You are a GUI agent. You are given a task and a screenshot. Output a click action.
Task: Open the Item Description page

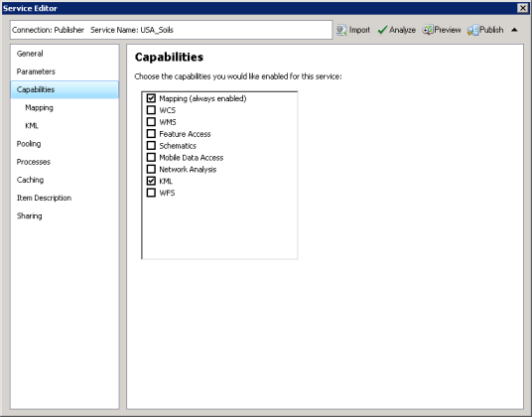coord(65,198)
